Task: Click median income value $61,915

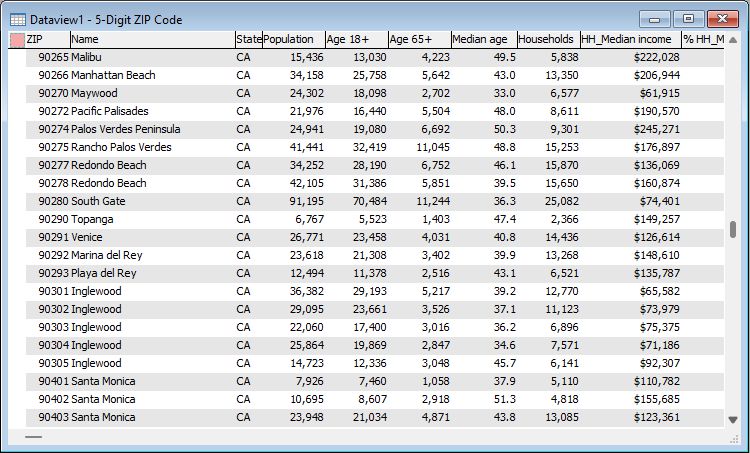Action: 660,93
